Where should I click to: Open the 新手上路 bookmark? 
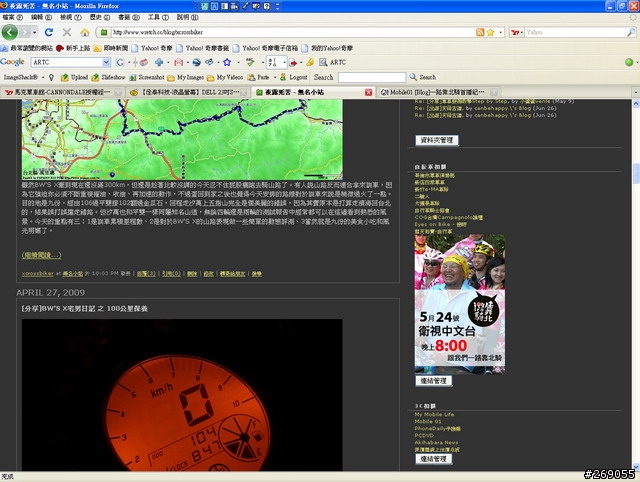(x=73, y=48)
